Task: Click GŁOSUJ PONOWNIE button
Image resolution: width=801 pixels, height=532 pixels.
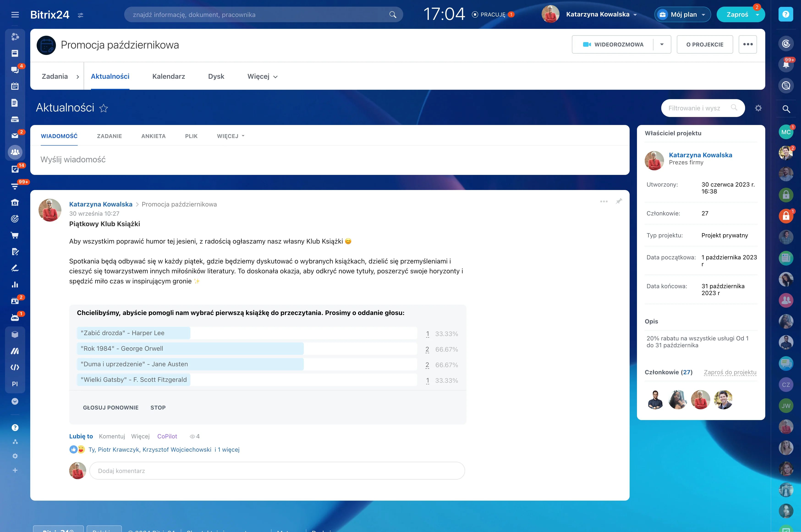Action: pyautogui.click(x=111, y=407)
